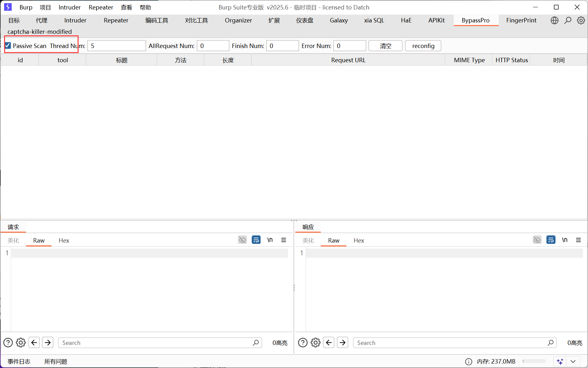588x368 pixels.
Task: Select the Hex view in request pane
Action: (64, 241)
